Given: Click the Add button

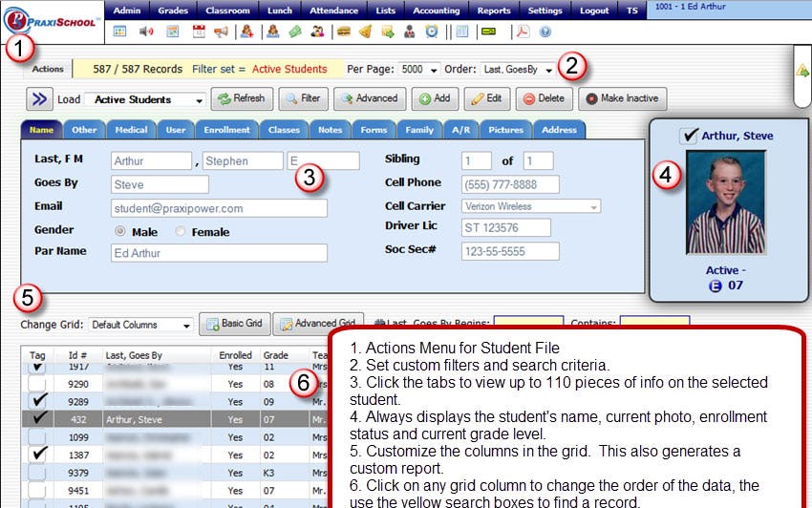Looking at the screenshot, I should (x=435, y=98).
